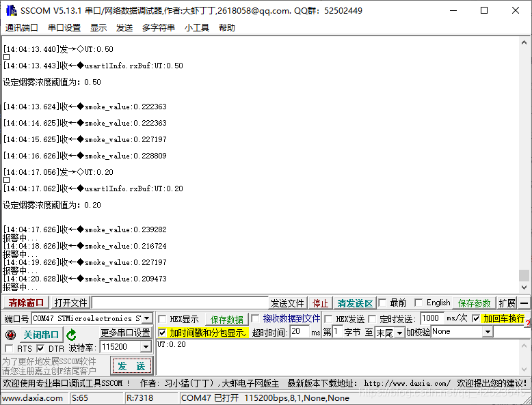Open the 小工具 menu
Image resolution: width=532 pixels, height=405 pixels.
(x=197, y=28)
